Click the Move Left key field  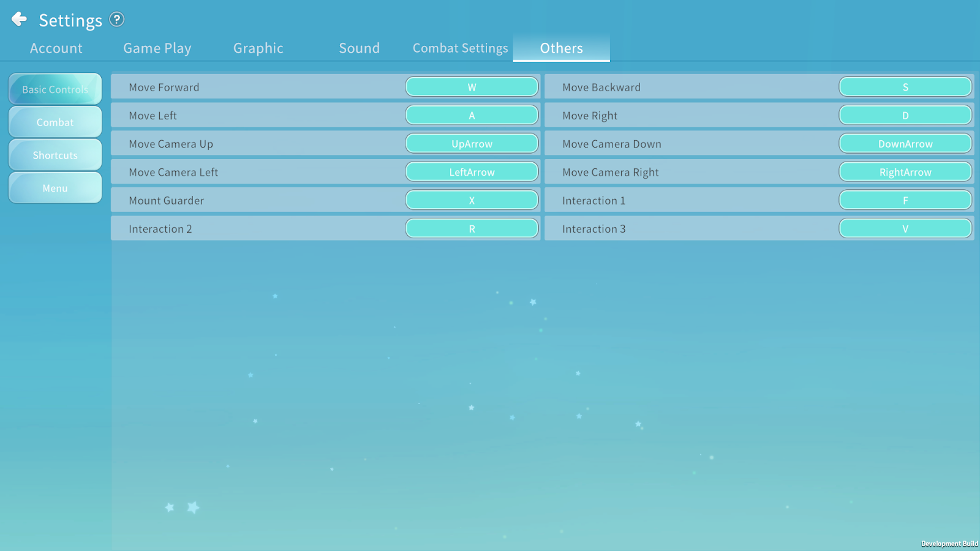tap(472, 115)
